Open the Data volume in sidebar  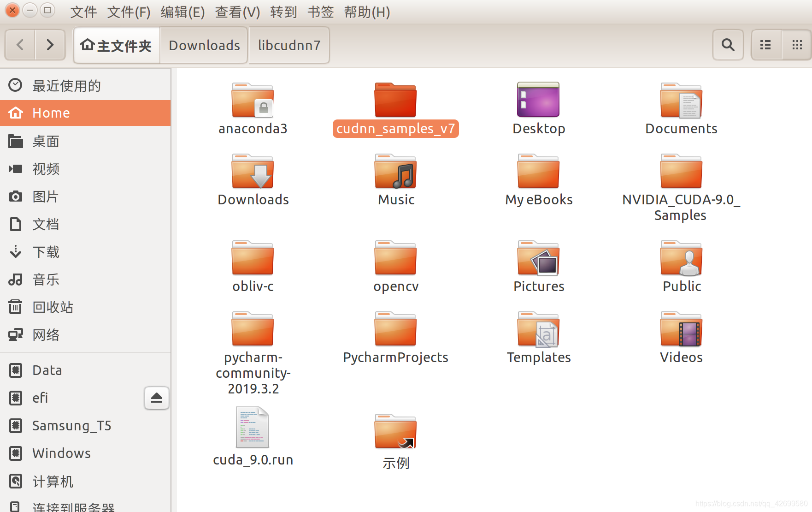point(85,370)
